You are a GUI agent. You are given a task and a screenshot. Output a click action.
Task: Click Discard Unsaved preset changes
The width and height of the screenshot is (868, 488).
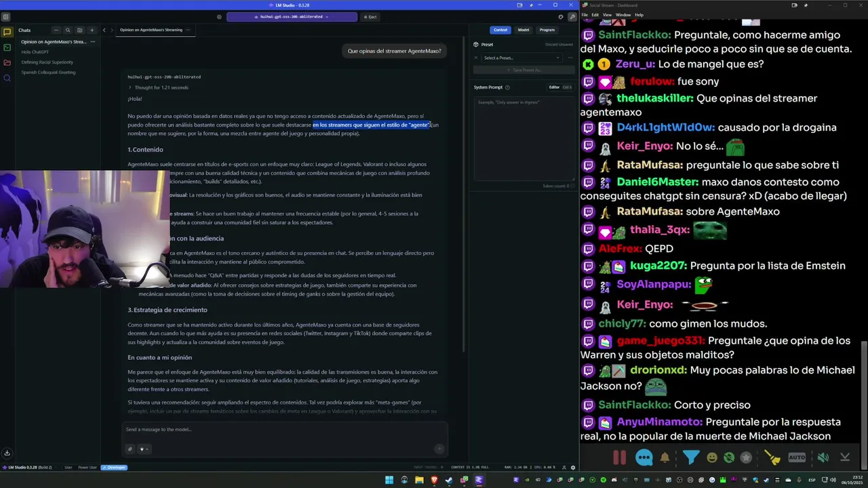pos(559,44)
